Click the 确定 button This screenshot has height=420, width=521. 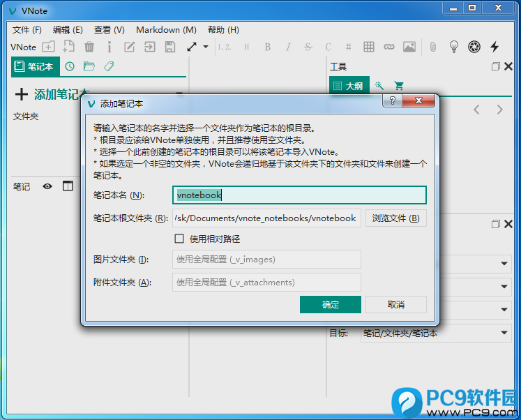tap(331, 304)
